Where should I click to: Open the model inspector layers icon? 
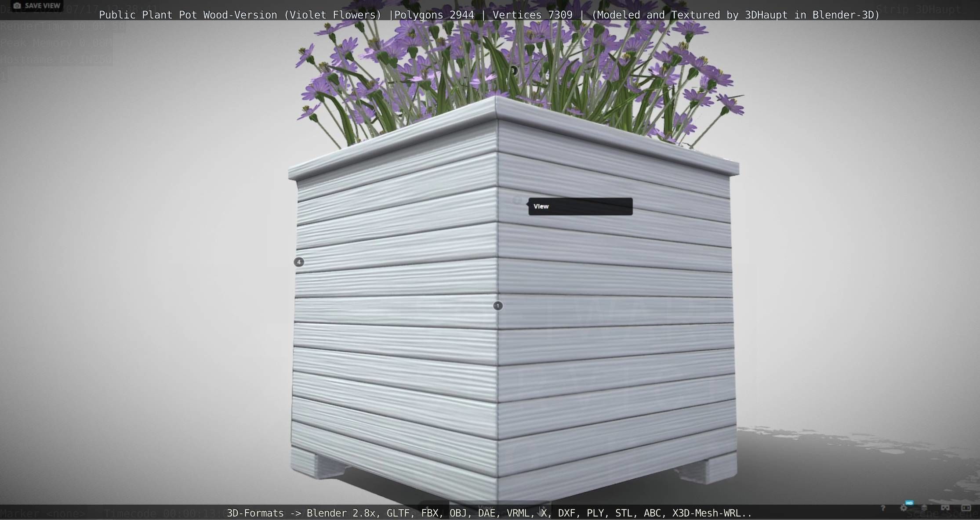pos(924,508)
